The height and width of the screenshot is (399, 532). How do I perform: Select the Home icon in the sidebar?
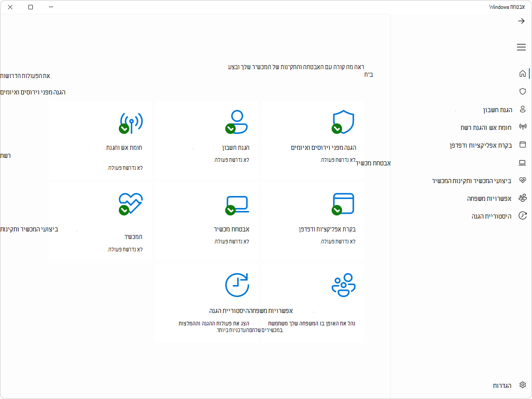click(x=522, y=74)
